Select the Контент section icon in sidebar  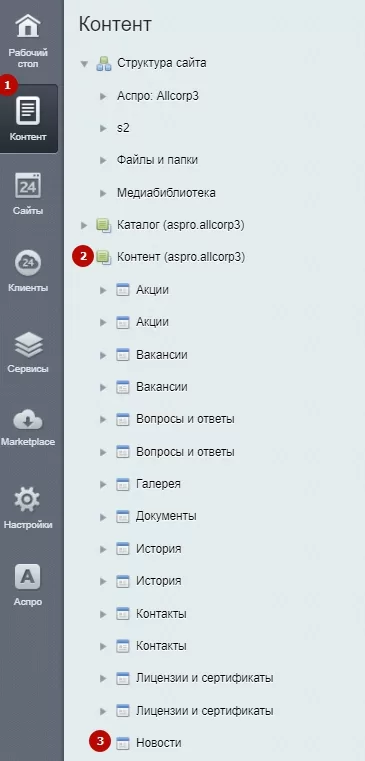click(x=28, y=110)
